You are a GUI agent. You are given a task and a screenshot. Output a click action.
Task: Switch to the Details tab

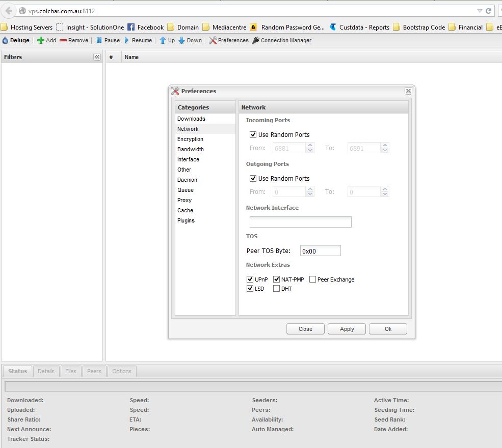tap(46, 371)
